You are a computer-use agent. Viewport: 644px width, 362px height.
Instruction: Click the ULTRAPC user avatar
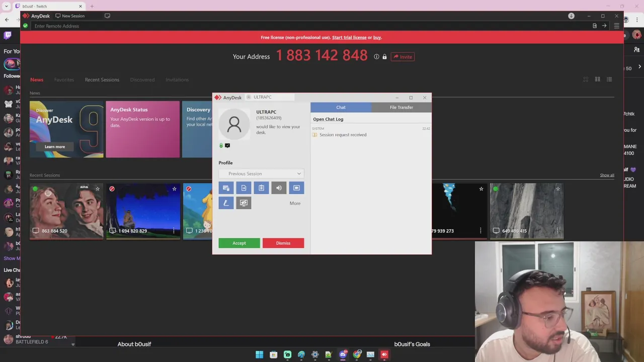(234, 124)
